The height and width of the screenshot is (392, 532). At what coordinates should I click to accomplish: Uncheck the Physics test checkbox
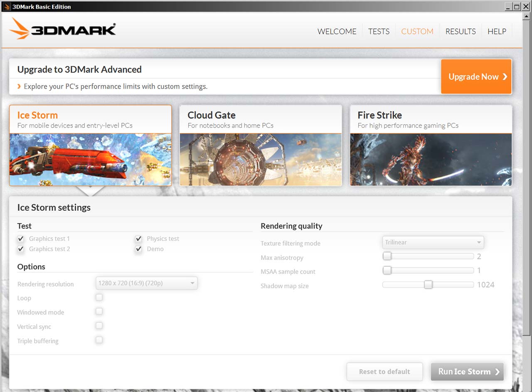click(138, 239)
